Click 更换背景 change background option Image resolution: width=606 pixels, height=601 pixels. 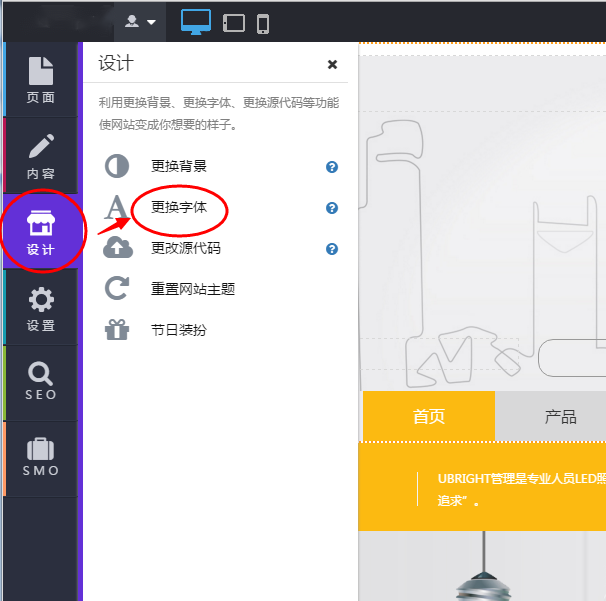point(178,167)
